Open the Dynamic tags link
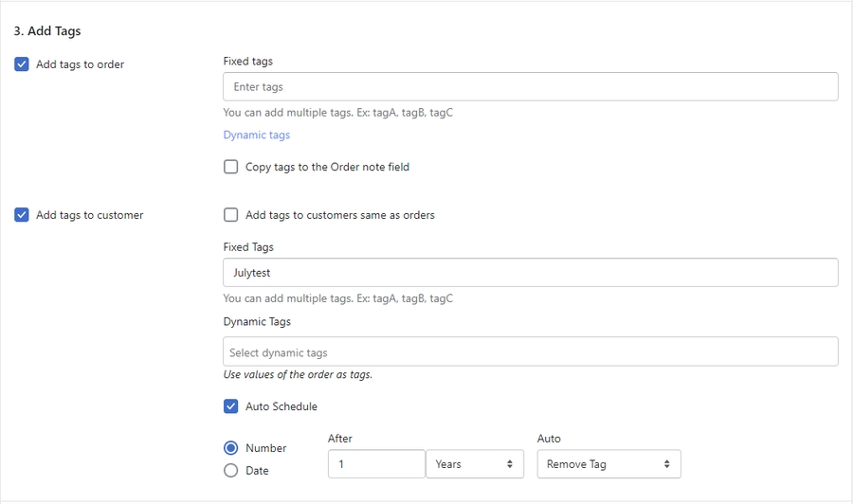The height and width of the screenshot is (504, 853). click(256, 135)
